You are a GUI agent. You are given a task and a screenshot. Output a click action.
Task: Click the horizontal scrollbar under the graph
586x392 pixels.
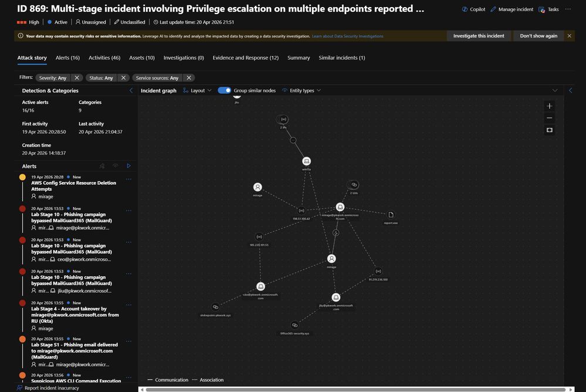(356, 390)
